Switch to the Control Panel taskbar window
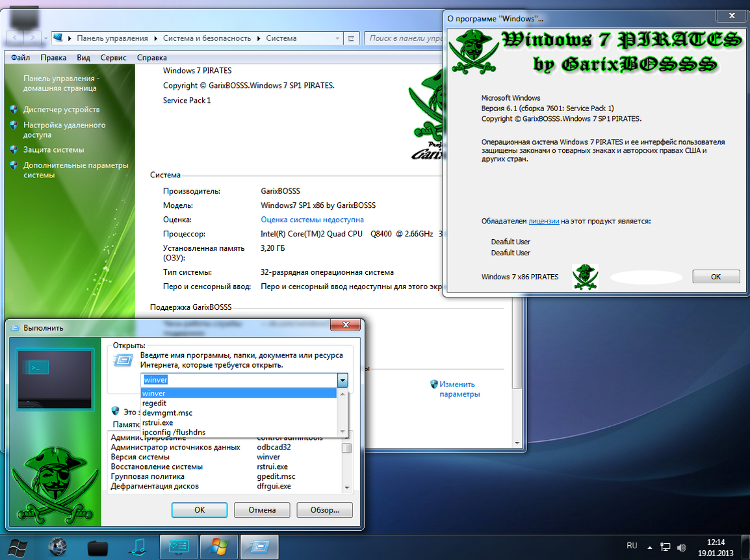 point(179,547)
